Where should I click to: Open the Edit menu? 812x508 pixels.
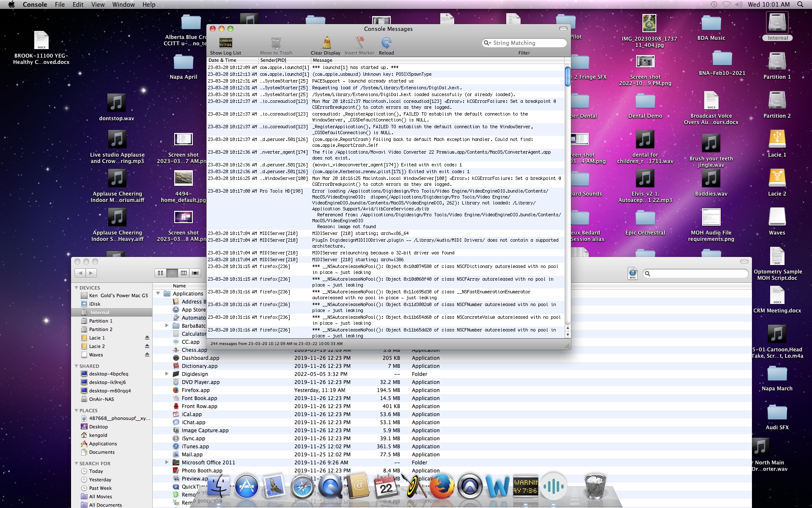78,5
